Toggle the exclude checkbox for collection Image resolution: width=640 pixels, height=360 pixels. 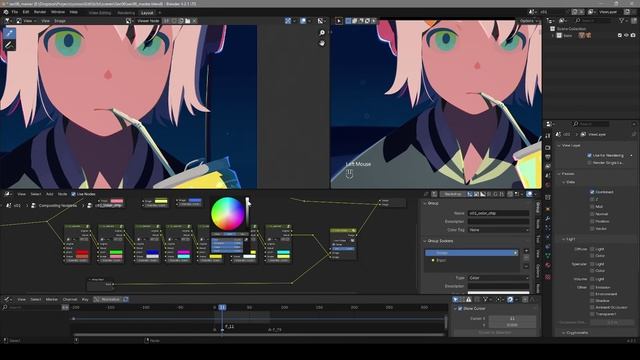620,36
